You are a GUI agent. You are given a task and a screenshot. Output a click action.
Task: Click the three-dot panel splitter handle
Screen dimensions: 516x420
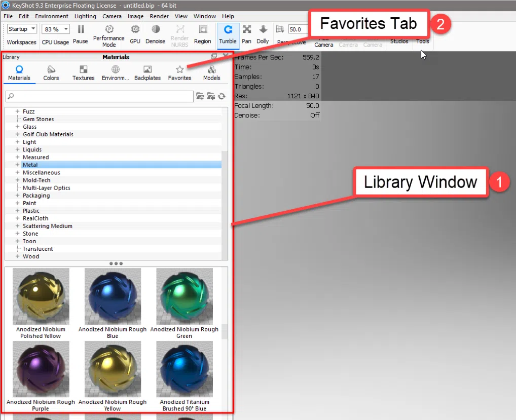point(116,263)
